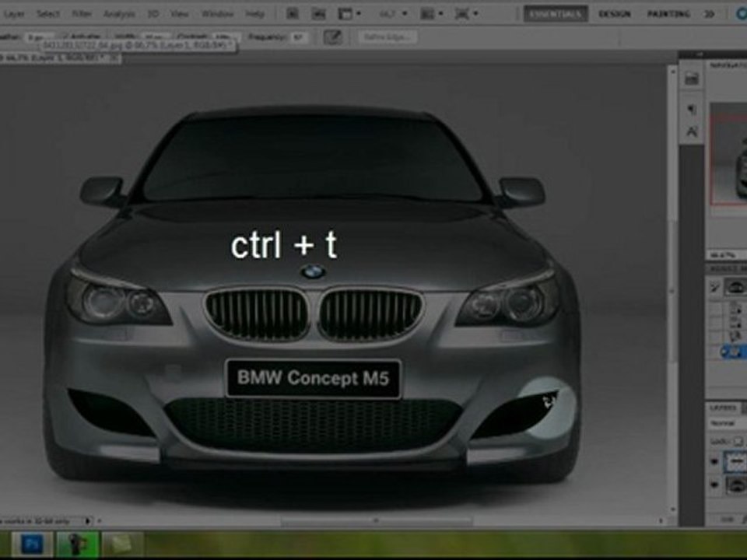Open the Arrange Documents dropdown
Image resolution: width=747 pixels, height=560 pixels.
[x=430, y=14]
